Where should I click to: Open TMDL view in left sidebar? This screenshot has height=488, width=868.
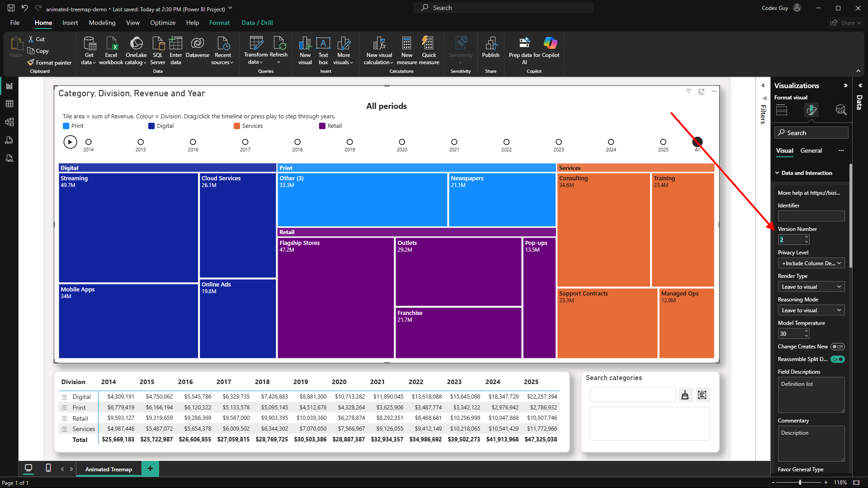pyautogui.click(x=9, y=158)
